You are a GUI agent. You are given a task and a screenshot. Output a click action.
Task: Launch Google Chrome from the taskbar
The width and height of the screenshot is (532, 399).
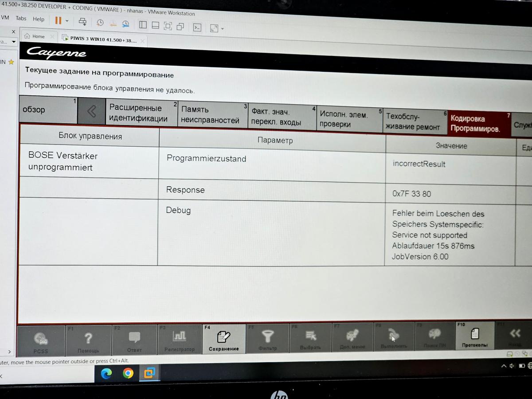(128, 374)
